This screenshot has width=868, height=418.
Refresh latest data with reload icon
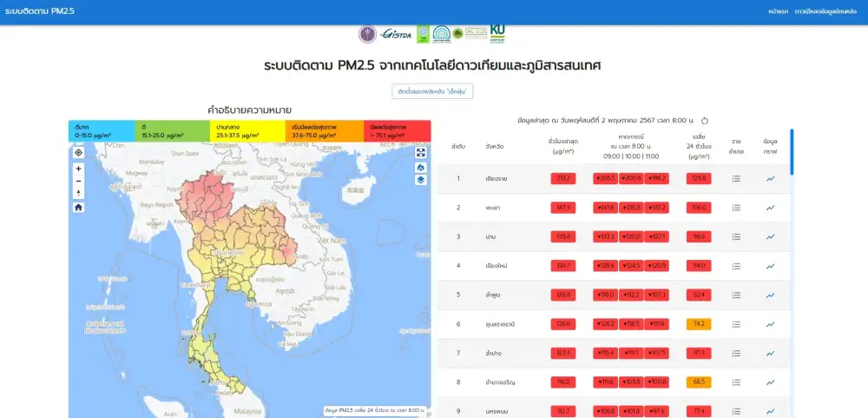point(705,121)
